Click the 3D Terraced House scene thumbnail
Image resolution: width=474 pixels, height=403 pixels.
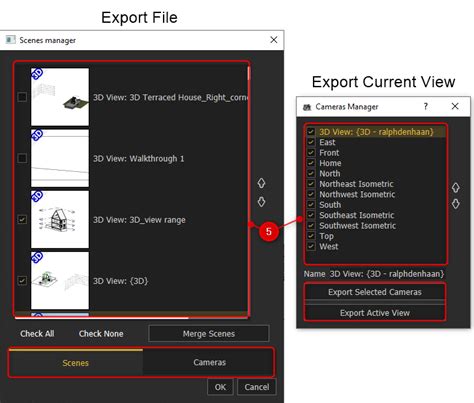point(60,97)
